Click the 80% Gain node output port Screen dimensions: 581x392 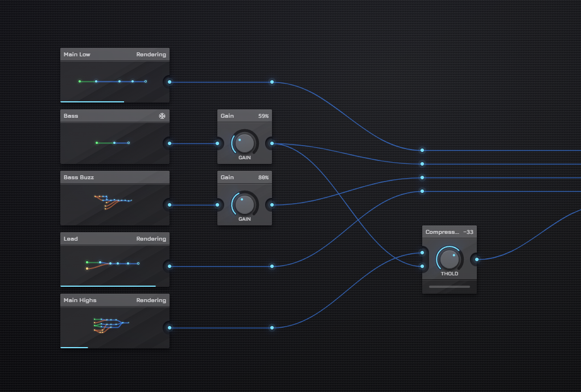click(x=272, y=205)
